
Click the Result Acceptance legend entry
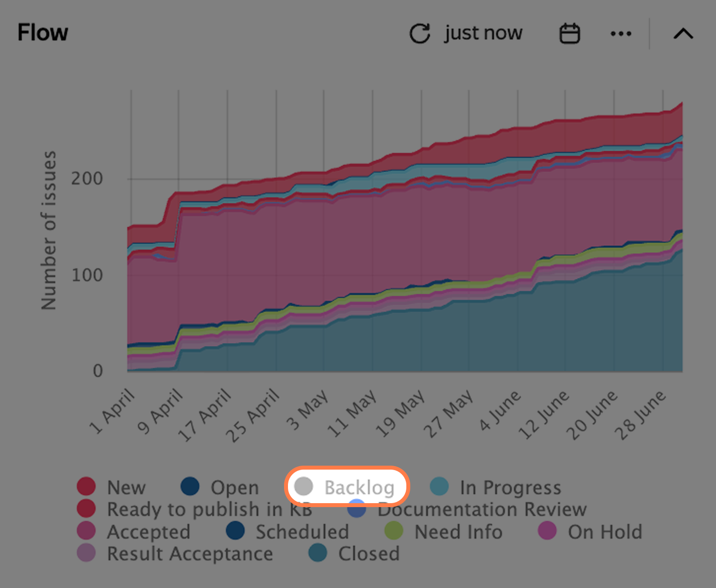175,553
